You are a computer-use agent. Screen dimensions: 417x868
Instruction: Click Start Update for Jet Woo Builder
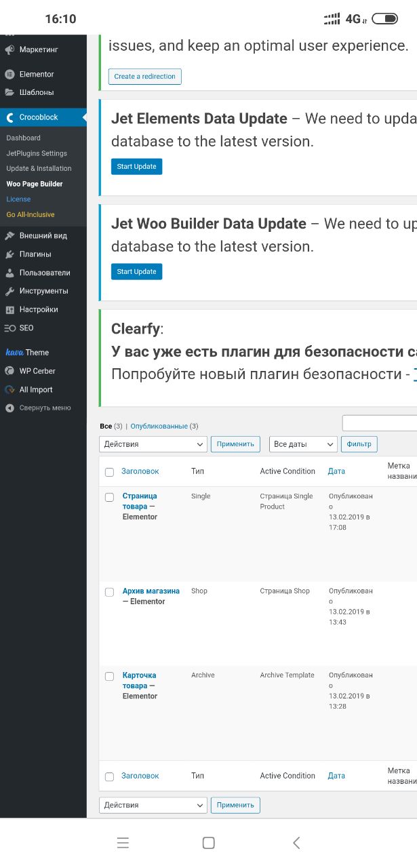137,272
